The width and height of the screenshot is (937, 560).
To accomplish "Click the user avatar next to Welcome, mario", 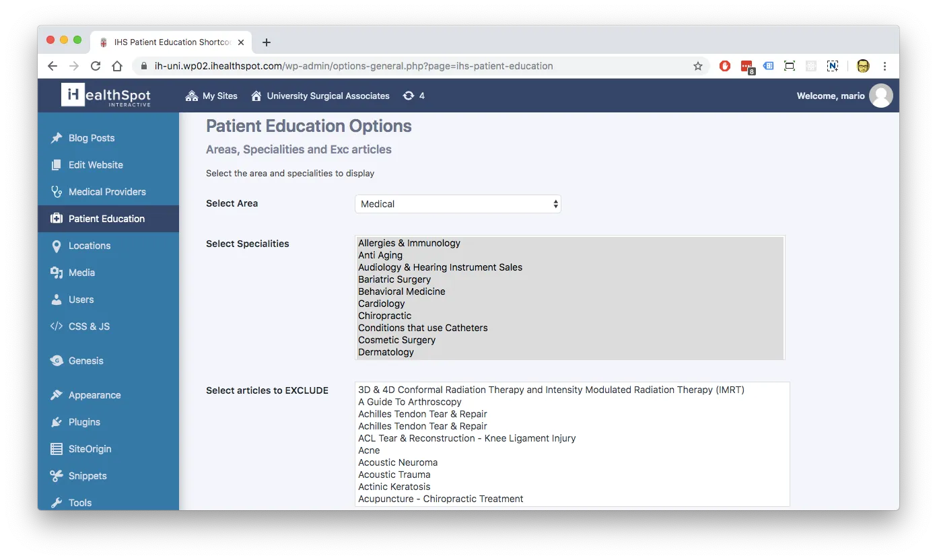I will [x=880, y=96].
